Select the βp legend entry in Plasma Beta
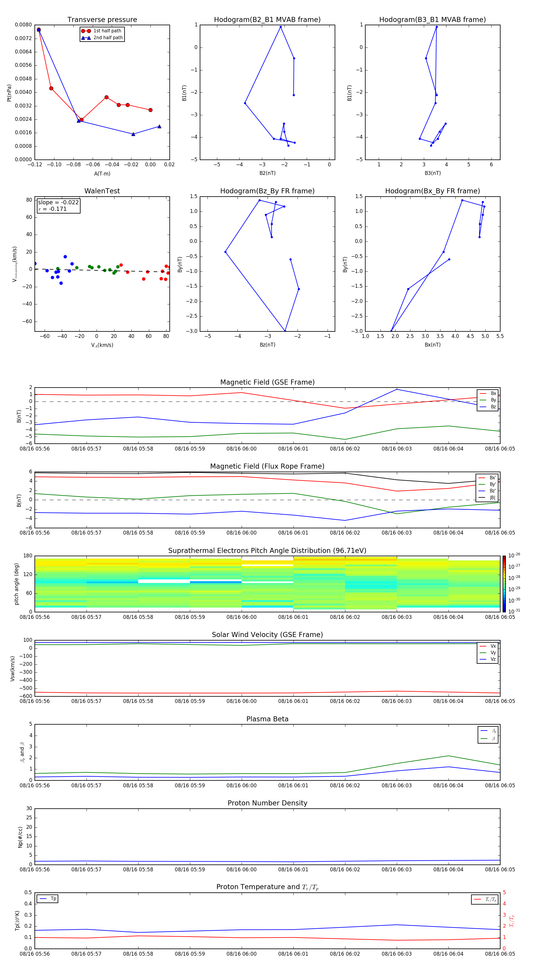535x980 pixels. [488, 731]
